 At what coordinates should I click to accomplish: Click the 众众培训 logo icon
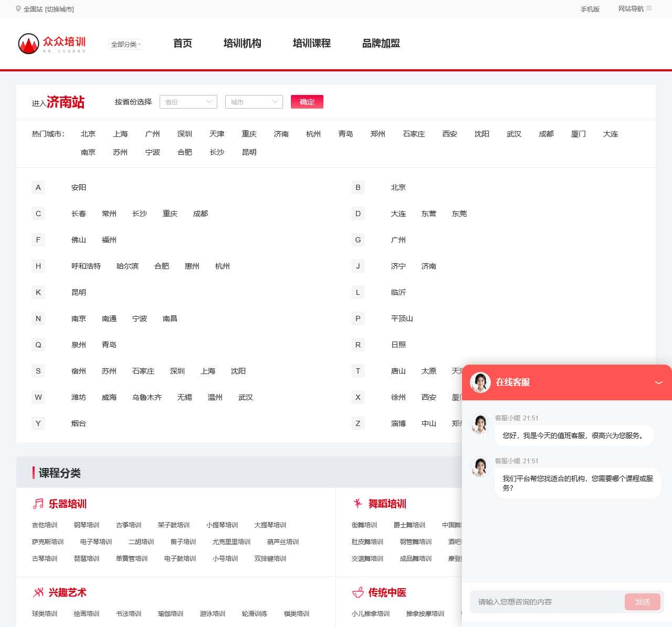point(29,44)
